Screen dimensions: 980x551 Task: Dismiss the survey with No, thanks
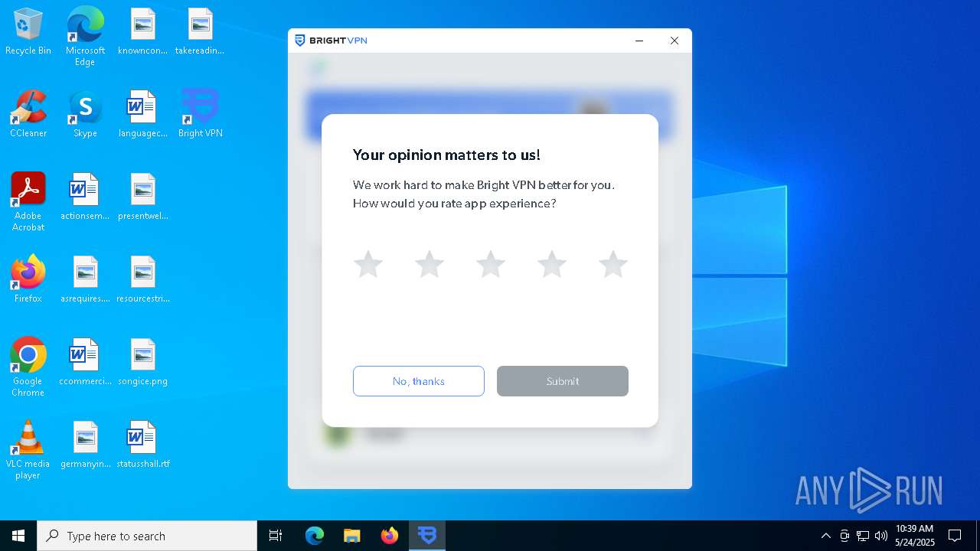pos(419,381)
